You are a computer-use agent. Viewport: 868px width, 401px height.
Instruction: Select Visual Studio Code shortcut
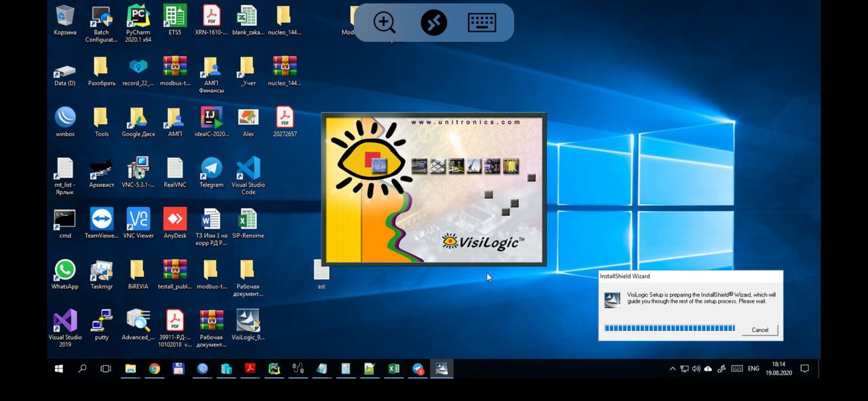pos(248,176)
